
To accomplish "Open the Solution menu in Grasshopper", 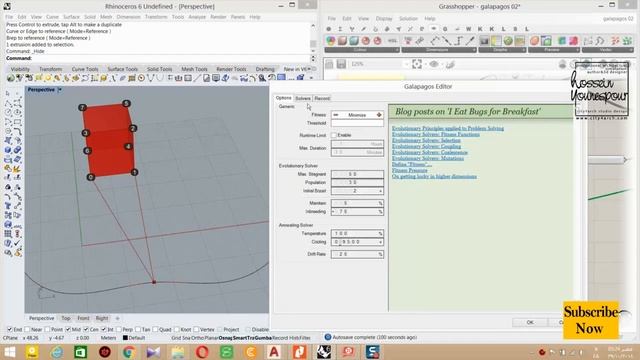I will click(408, 19).
